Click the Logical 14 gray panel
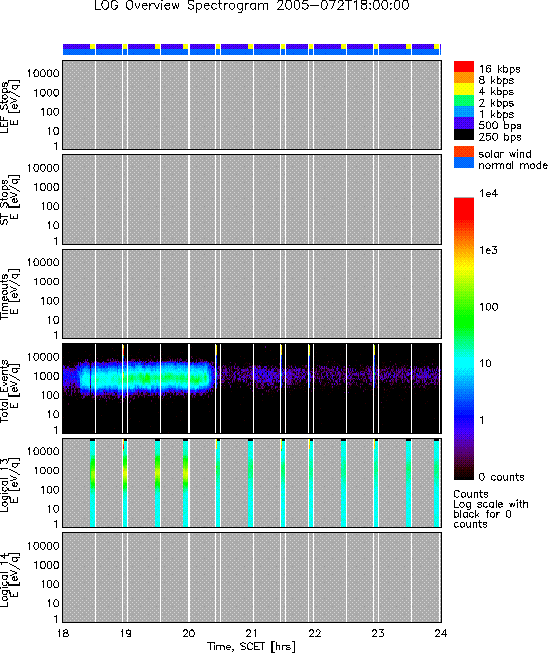The width and height of the screenshot is (548, 653). 252,578
